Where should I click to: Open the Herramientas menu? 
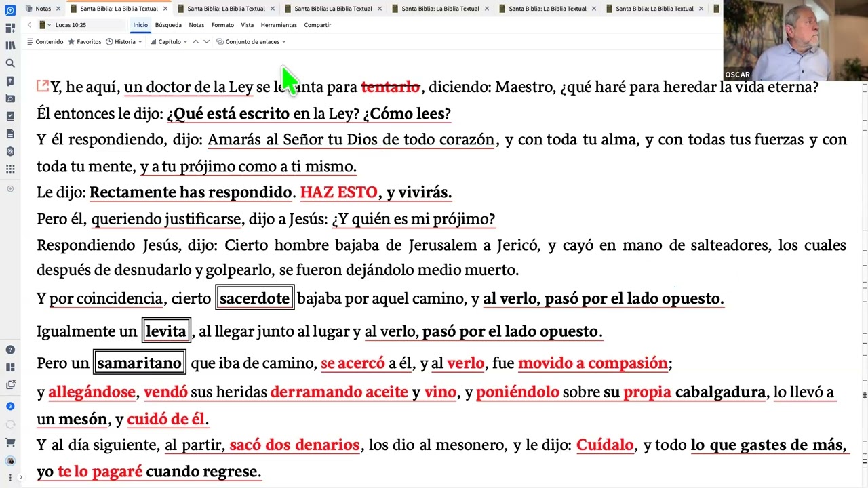coord(279,25)
